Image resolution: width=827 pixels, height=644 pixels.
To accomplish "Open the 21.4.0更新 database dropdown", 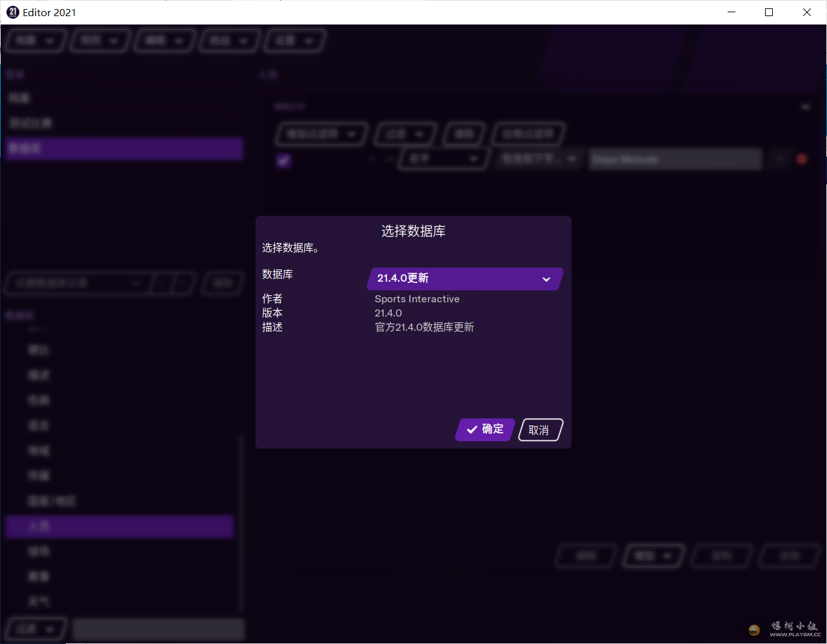I will point(465,278).
